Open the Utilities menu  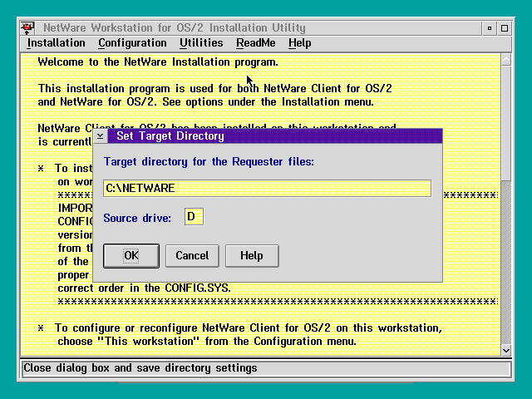[x=201, y=43]
